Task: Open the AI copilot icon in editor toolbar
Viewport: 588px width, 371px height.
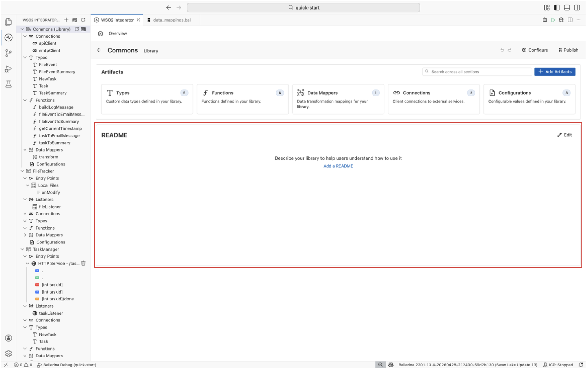Action: 545,20
